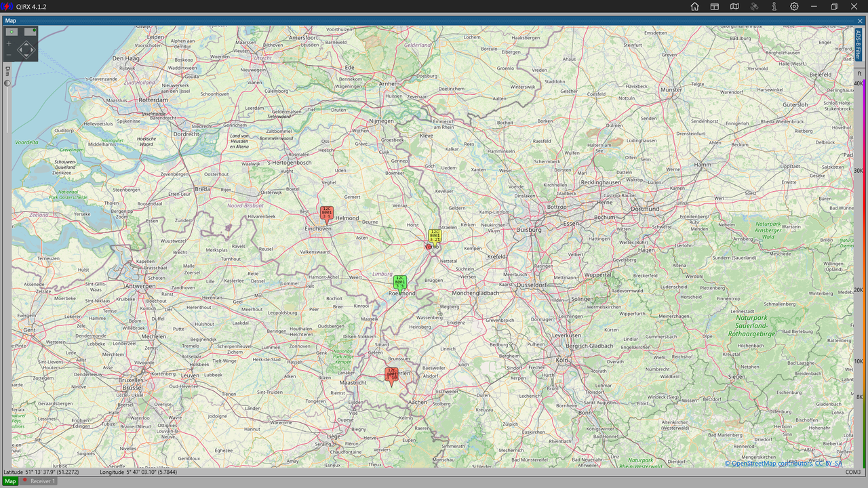Click the Den Haag city label on map
Viewport: 868px width, 488px height.
tap(125, 58)
